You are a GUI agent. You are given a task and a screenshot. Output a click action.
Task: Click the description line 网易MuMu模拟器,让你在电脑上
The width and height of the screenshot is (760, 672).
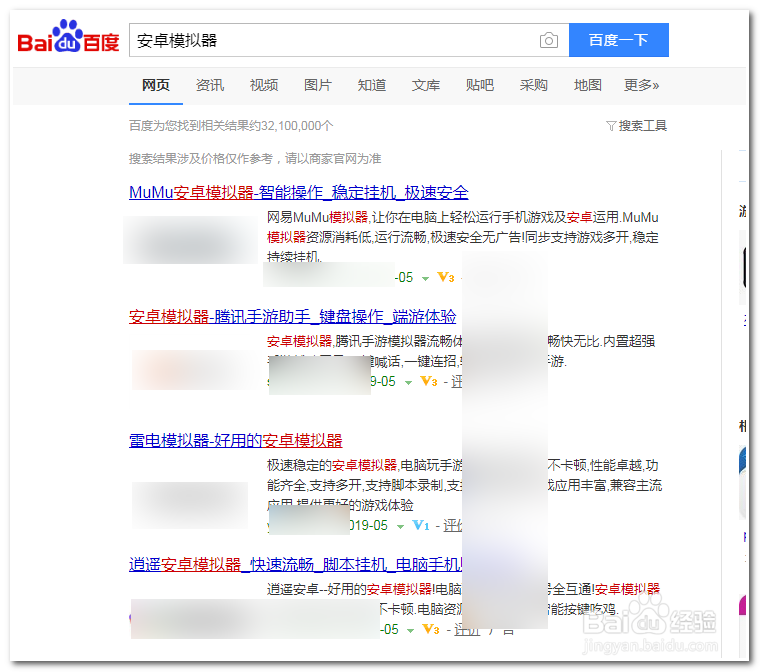point(462,217)
